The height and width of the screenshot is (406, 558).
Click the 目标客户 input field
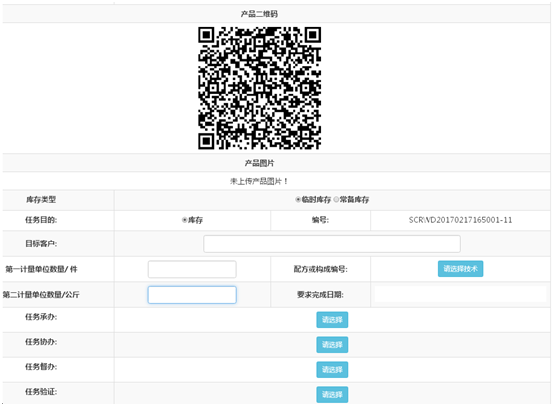[332, 244]
